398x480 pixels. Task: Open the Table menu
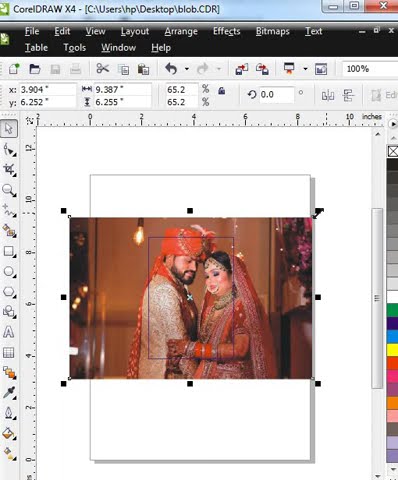click(36, 48)
